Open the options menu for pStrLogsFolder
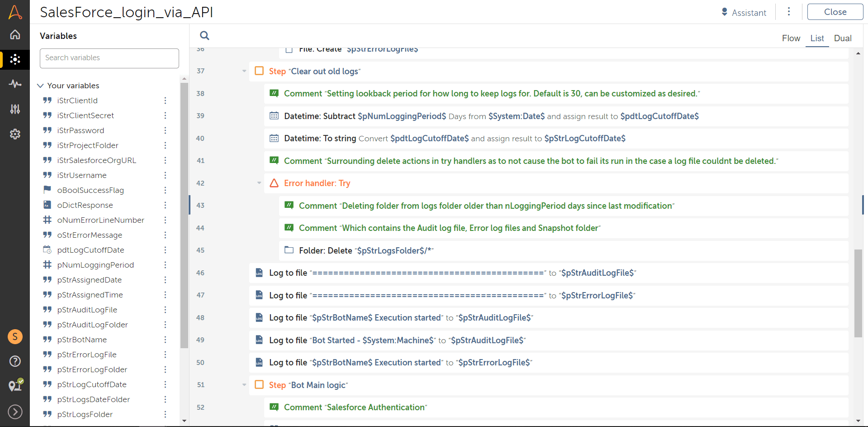The width and height of the screenshot is (868, 427). click(165, 414)
